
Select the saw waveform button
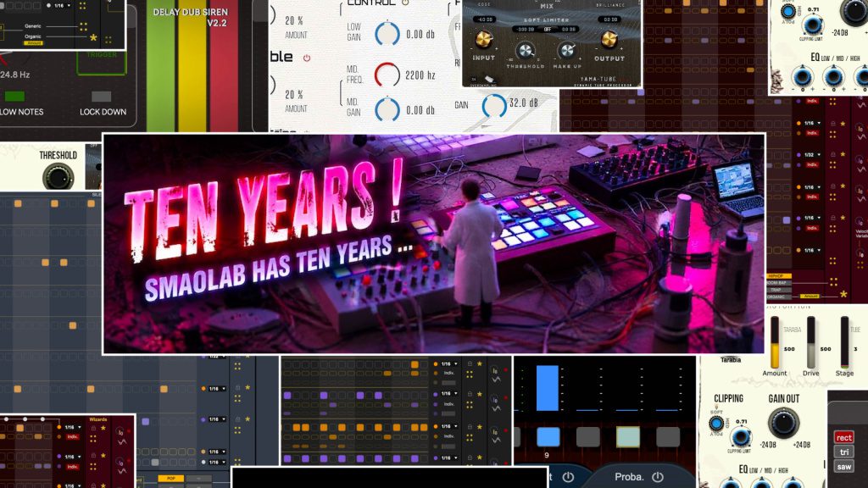[x=843, y=467]
